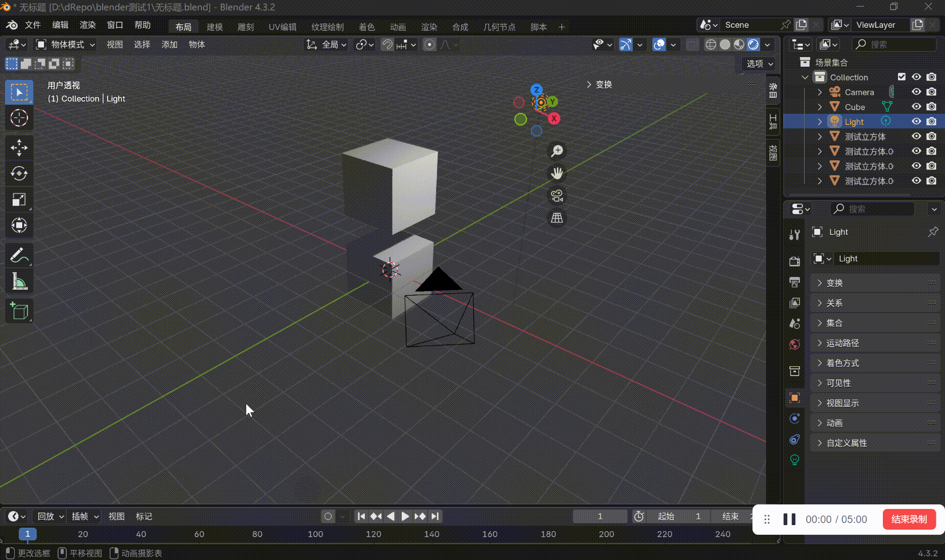Expand the 变换 panel in properties

875,283
